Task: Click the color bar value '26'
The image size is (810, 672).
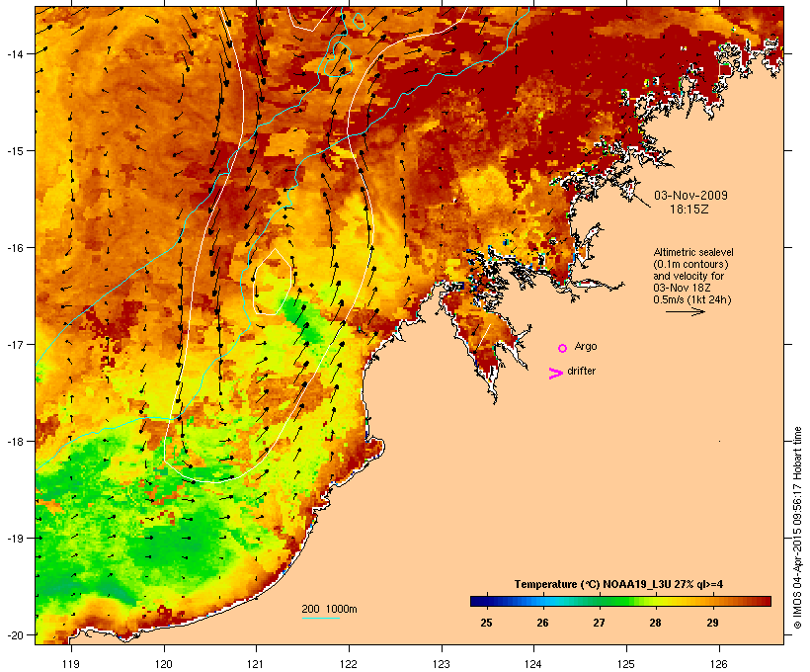Action: pyautogui.click(x=542, y=623)
